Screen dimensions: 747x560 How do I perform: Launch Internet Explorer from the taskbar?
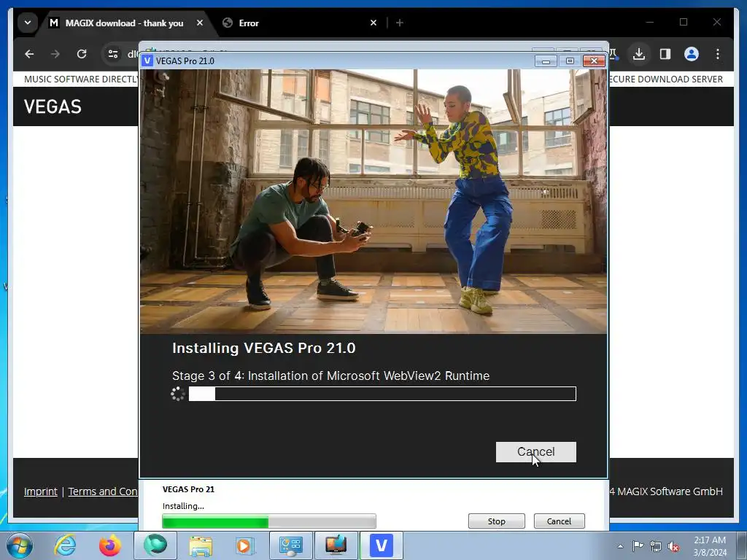tap(65, 545)
